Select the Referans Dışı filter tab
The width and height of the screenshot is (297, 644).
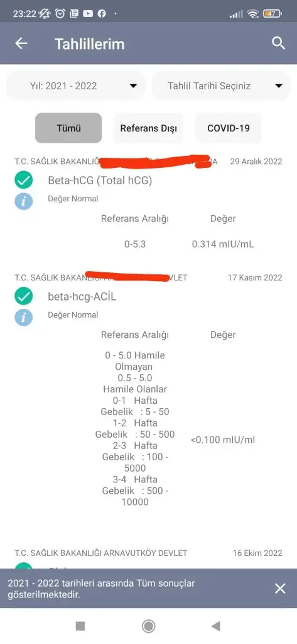coord(148,128)
